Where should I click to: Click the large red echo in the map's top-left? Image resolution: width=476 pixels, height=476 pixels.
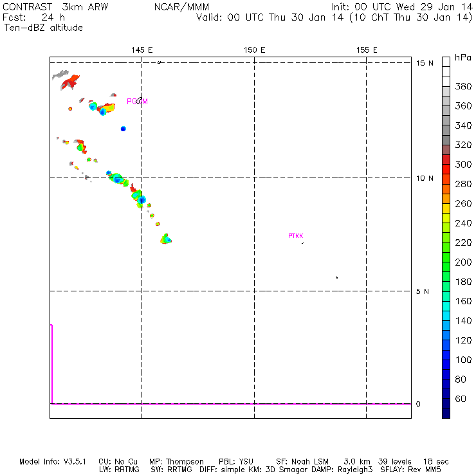click(x=70, y=82)
